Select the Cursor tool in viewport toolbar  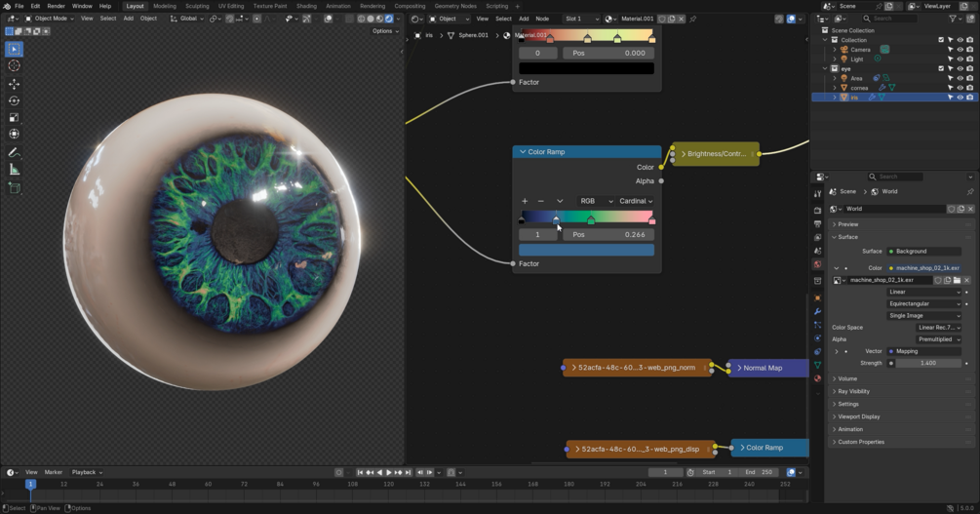[x=14, y=65]
